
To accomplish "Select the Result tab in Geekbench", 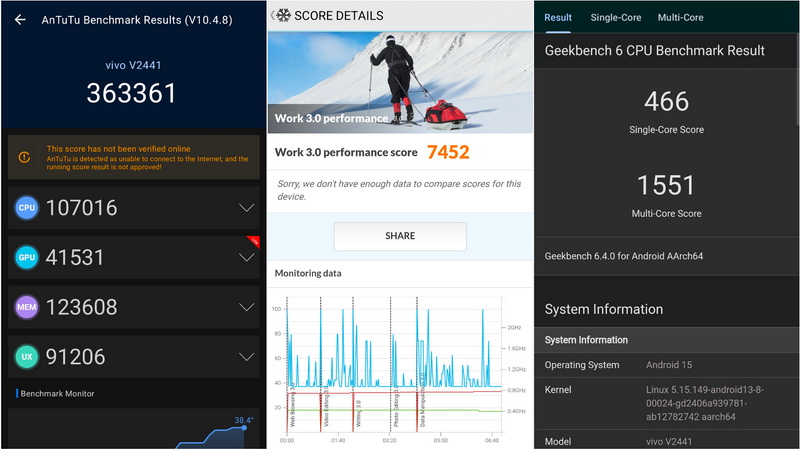I will pyautogui.click(x=558, y=17).
